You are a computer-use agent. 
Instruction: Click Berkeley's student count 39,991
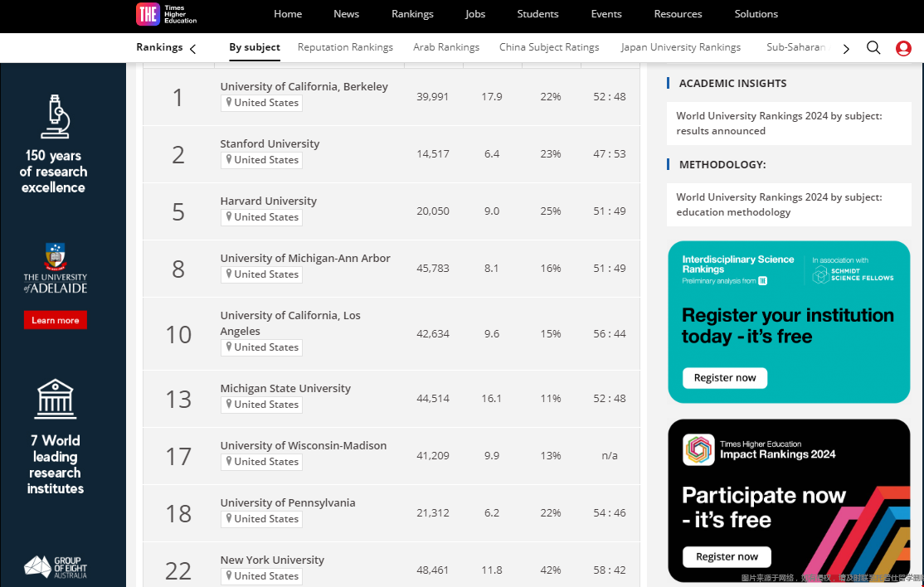pyautogui.click(x=432, y=96)
